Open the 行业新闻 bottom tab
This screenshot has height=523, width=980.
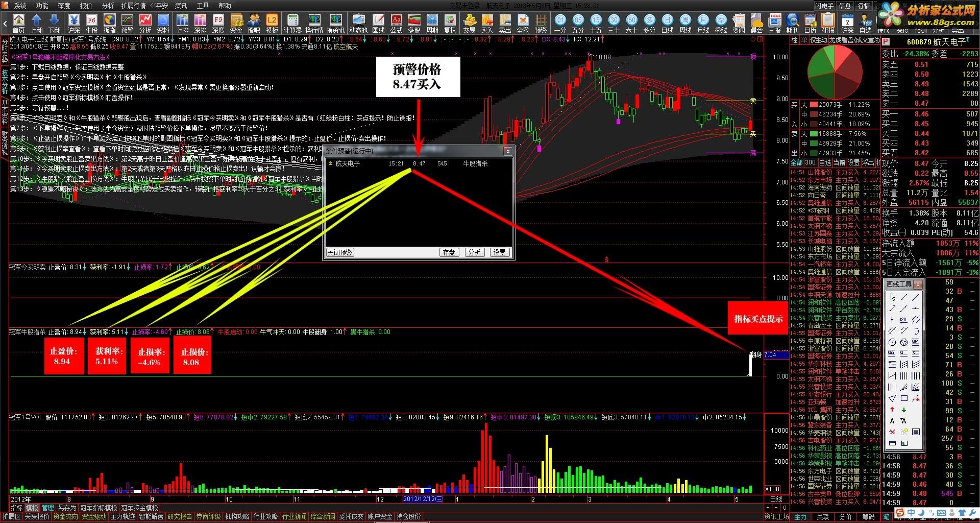(x=295, y=516)
